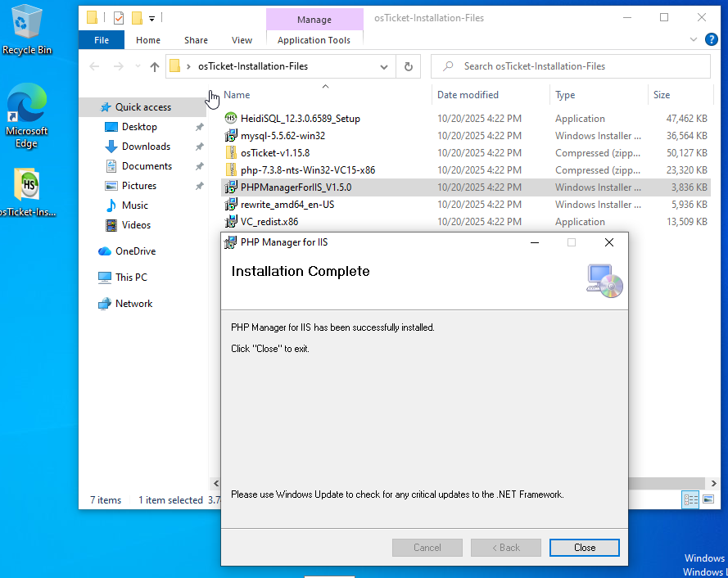
Task: Click the 13,509 KB size cell
Action: (686, 221)
